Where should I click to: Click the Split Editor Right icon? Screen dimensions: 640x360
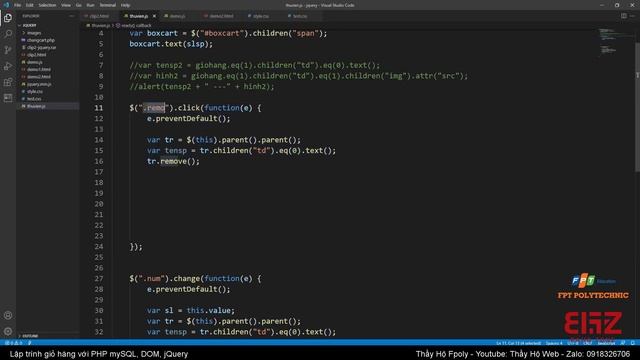(624, 16)
